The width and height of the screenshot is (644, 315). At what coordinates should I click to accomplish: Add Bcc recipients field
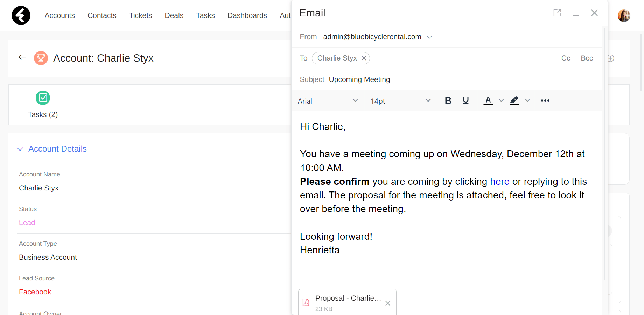(587, 58)
